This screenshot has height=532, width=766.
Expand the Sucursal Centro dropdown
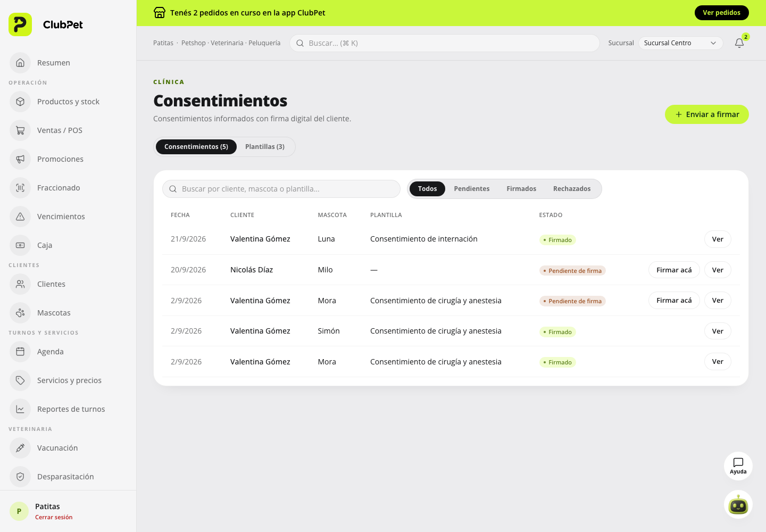click(681, 43)
